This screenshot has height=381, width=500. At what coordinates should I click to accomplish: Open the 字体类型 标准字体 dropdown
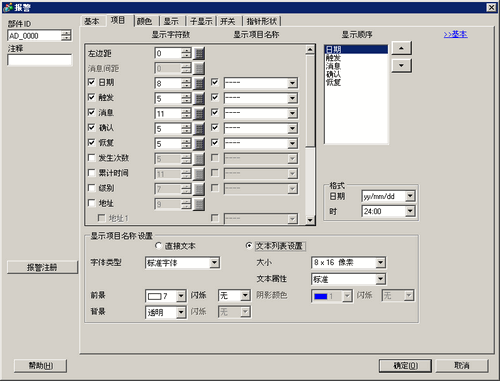(214, 263)
